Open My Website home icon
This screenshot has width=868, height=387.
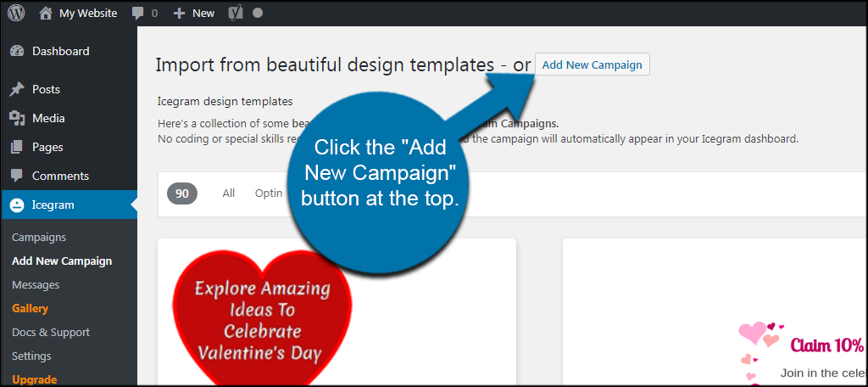coord(46,14)
